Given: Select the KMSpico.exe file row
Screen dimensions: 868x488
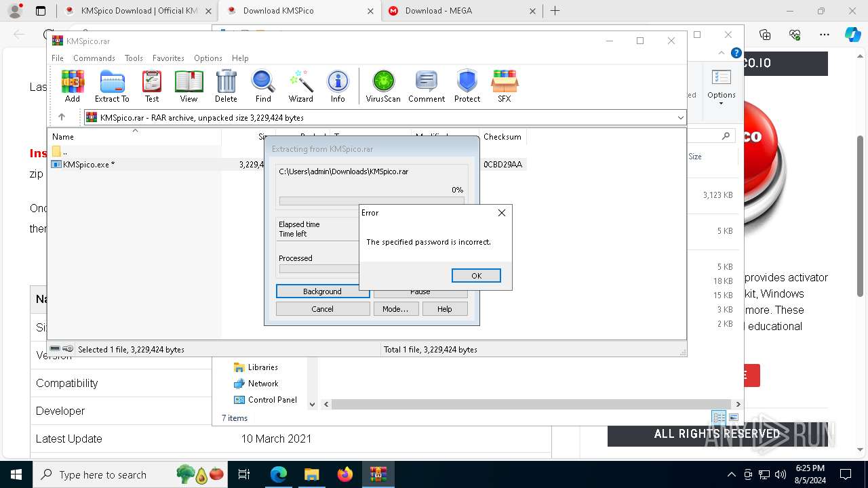Looking at the screenshot, I should click(x=287, y=165).
